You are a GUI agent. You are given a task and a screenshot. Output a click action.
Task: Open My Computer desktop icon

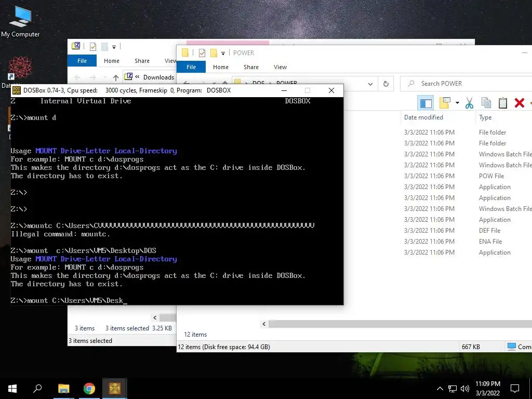tap(20, 21)
